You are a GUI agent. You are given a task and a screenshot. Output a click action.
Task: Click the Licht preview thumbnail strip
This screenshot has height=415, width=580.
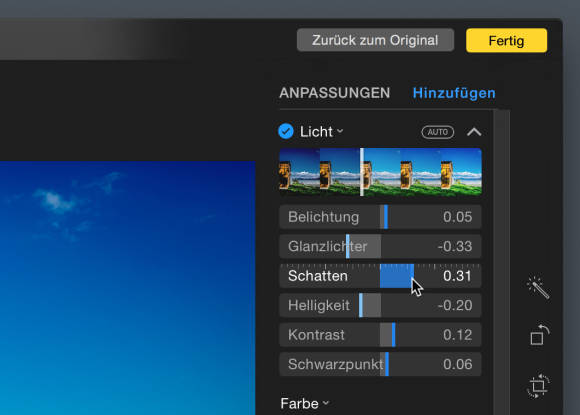(380, 172)
